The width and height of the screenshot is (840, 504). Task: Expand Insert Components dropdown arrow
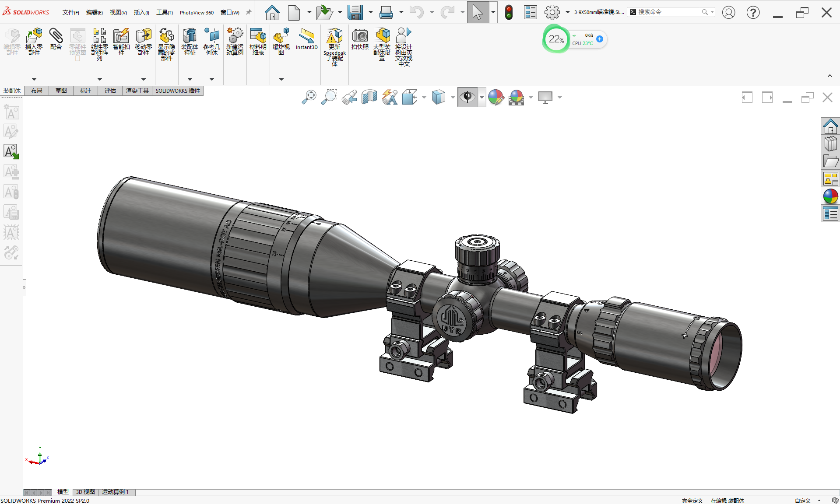[34, 79]
